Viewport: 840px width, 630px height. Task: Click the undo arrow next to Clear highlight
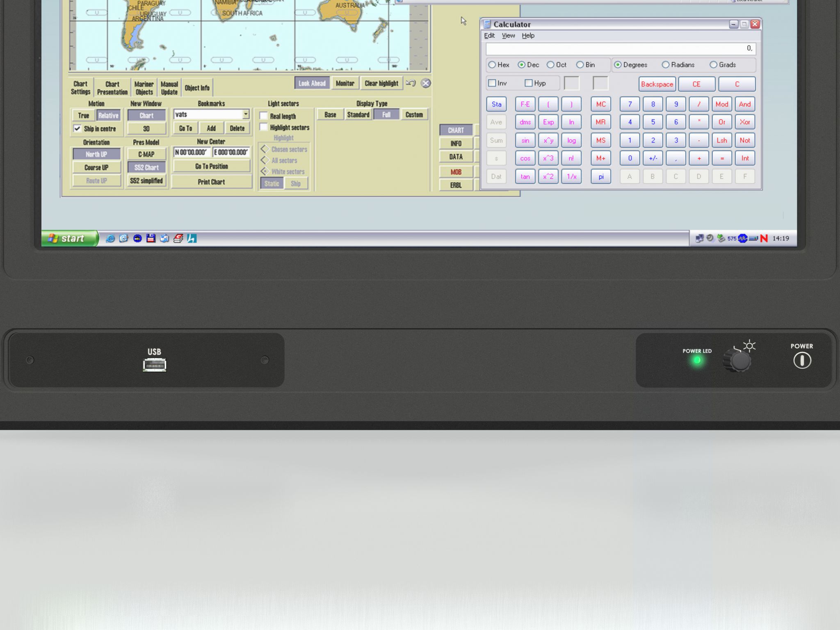pyautogui.click(x=411, y=83)
